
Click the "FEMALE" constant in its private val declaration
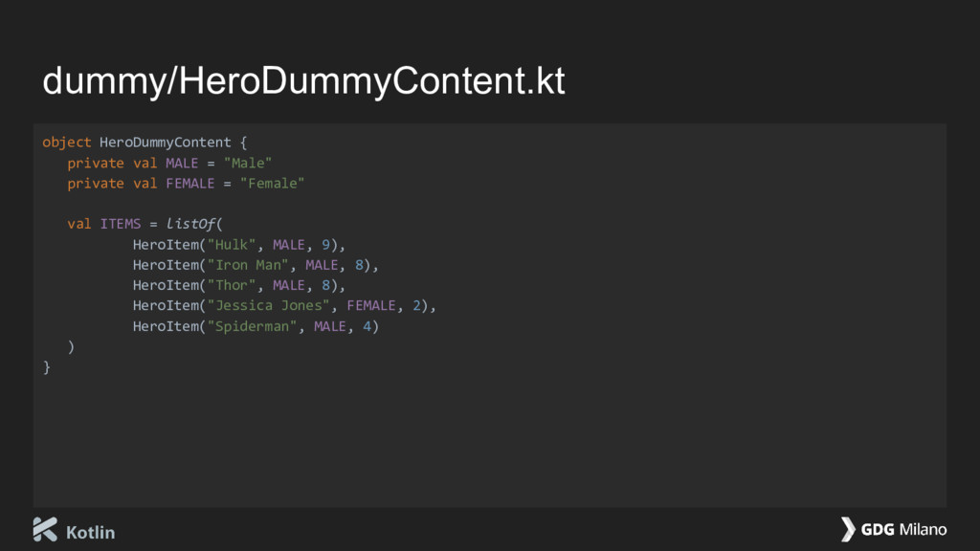190,184
